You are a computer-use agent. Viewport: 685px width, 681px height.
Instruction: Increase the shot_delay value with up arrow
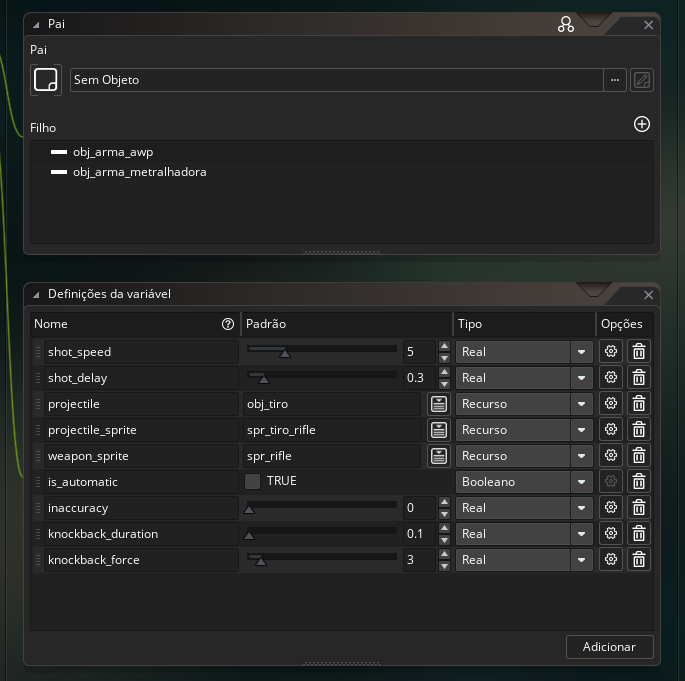(x=444, y=372)
